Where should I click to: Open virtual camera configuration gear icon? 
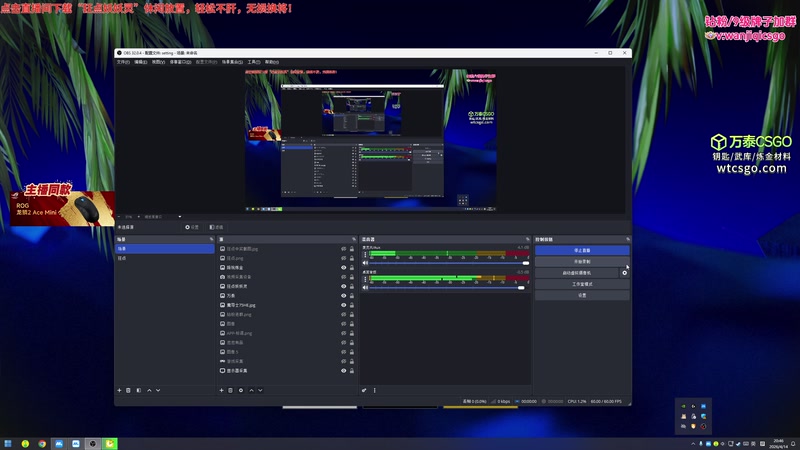[624, 273]
